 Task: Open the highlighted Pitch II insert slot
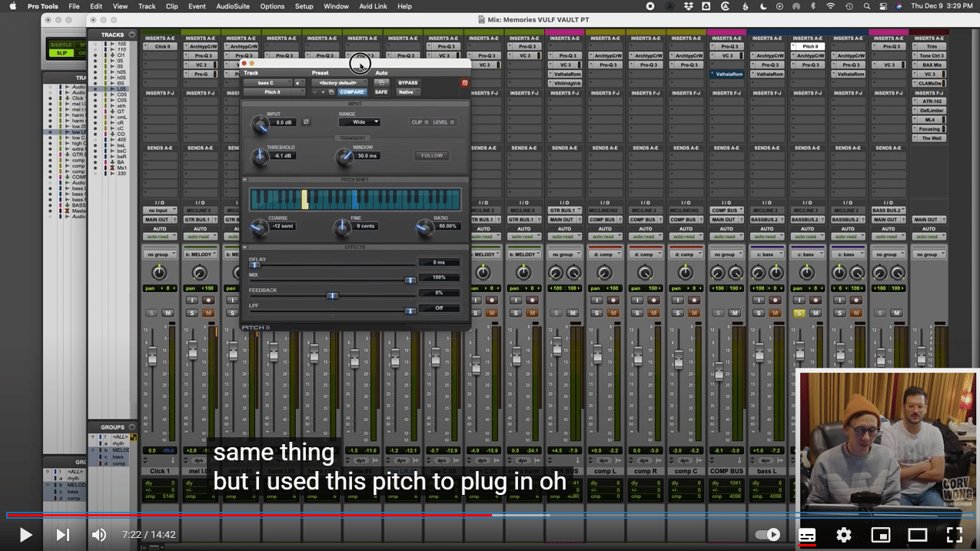[808, 47]
